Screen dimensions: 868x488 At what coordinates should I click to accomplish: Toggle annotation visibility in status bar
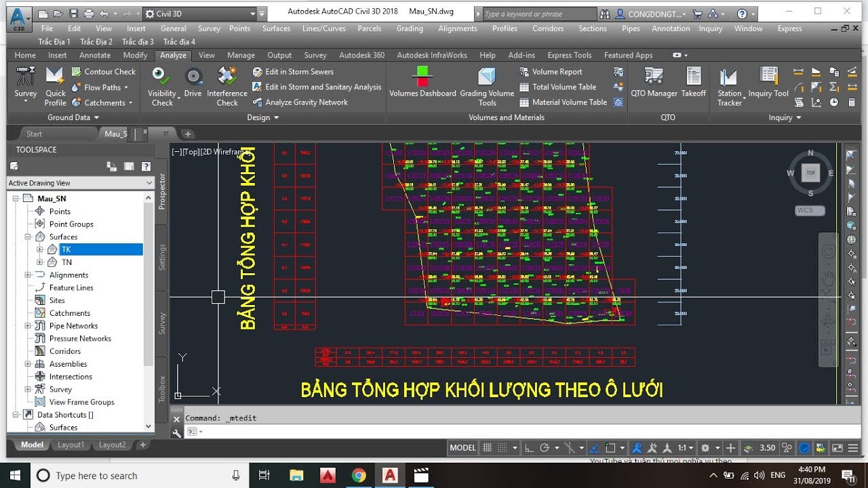[x=637, y=448]
